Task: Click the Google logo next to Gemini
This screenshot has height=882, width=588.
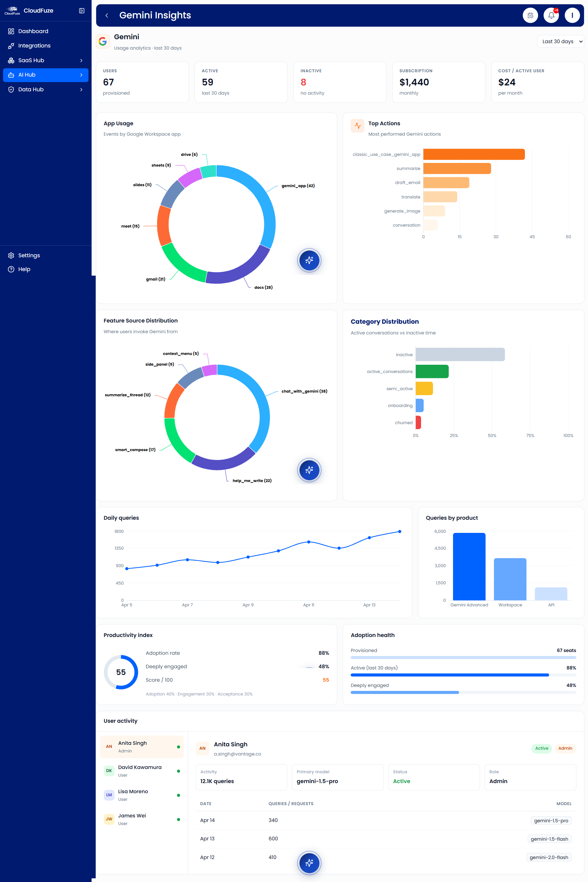Action: tap(103, 41)
